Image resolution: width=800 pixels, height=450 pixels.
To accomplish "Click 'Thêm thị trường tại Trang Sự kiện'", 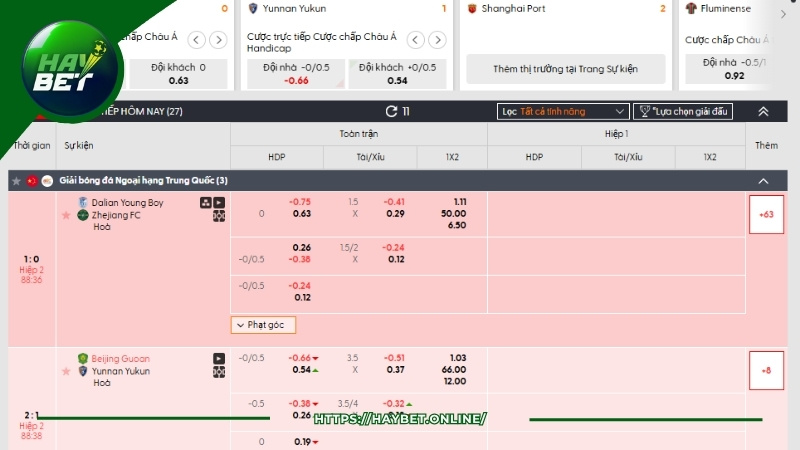I will (x=565, y=69).
